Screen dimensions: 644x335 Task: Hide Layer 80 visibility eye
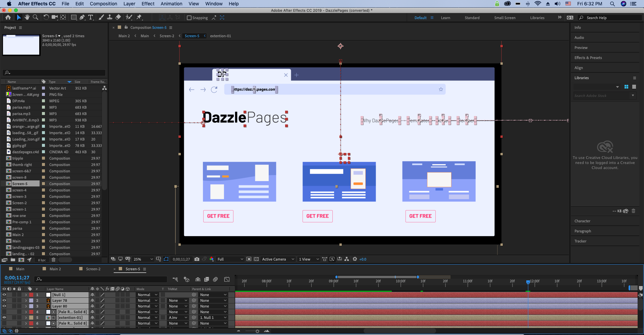[4, 306]
